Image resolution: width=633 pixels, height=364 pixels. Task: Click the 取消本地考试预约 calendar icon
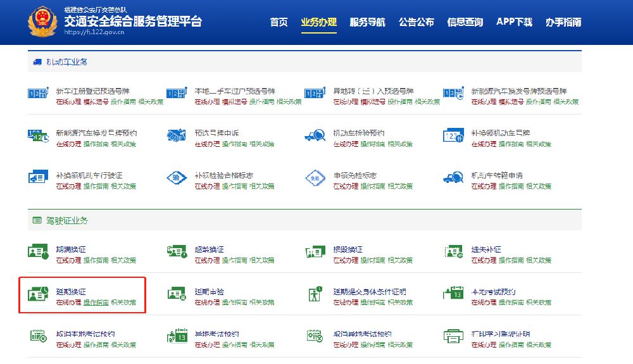[39, 336]
